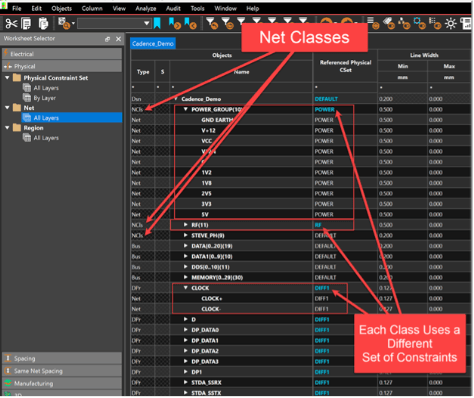The height and width of the screenshot is (398, 474).
Task: Switch to the Cadence_Demo tab
Action: pyautogui.click(x=153, y=44)
